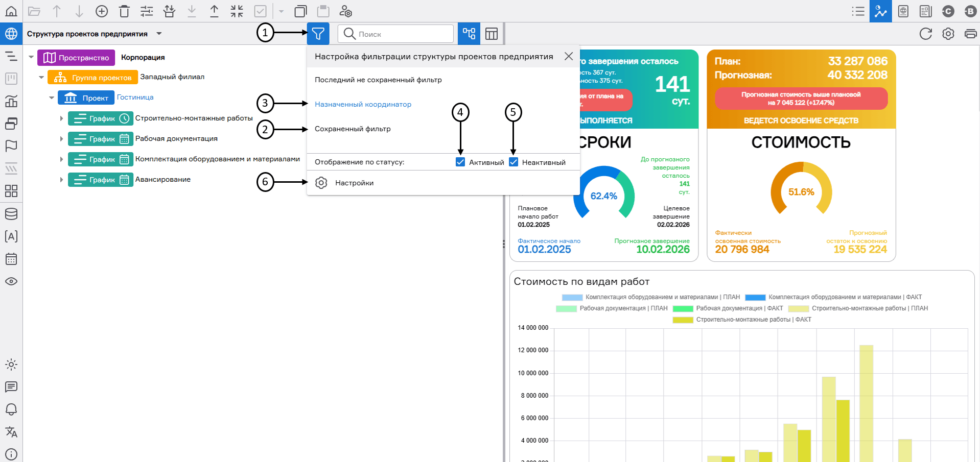Open the calendar icon in left sidebar

(11, 259)
